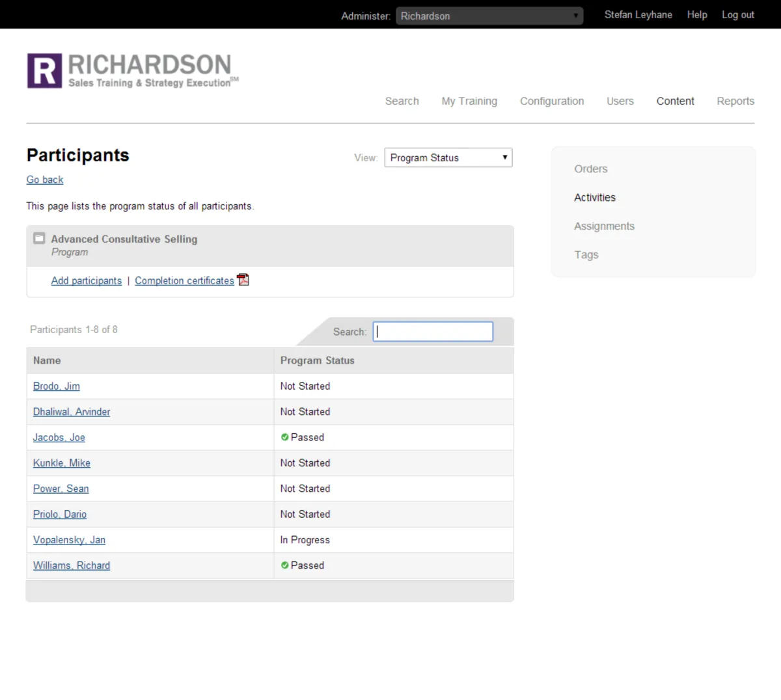781x700 pixels.
Task: Go to the Configuration menu
Action: point(552,101)
